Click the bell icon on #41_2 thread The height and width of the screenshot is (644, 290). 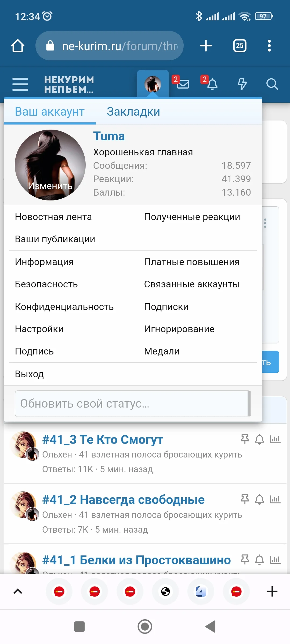click(x=259, y=499)
